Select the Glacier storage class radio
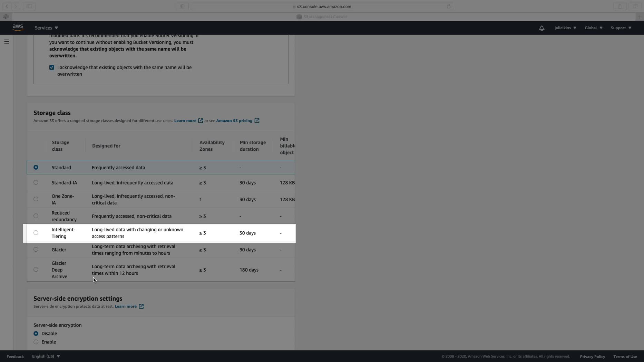 pyautogui.click(x=36, y=250)
